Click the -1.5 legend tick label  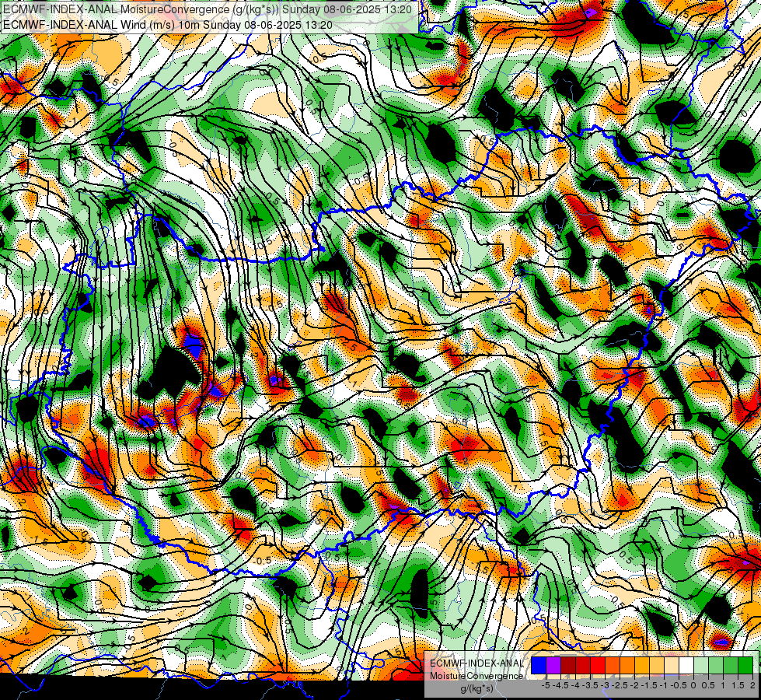649,685
